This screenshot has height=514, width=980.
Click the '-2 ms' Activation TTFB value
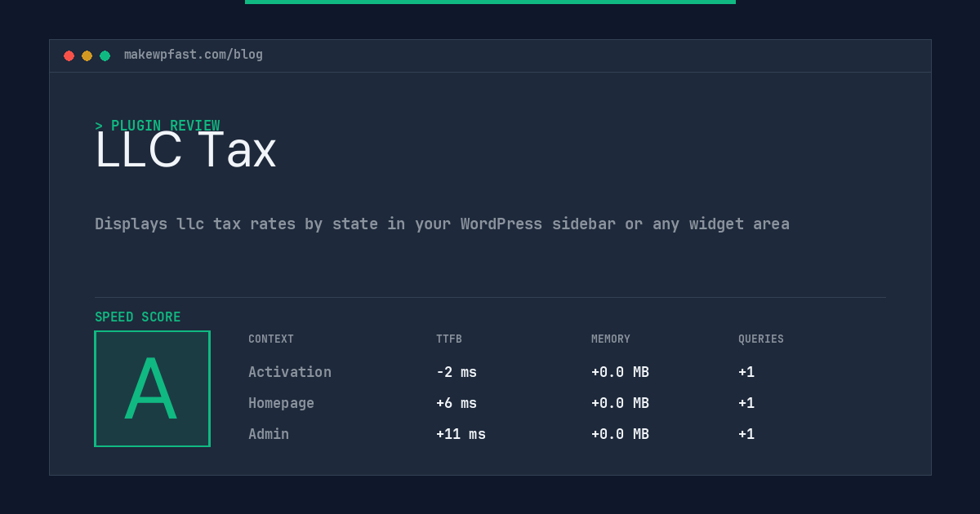457,372
